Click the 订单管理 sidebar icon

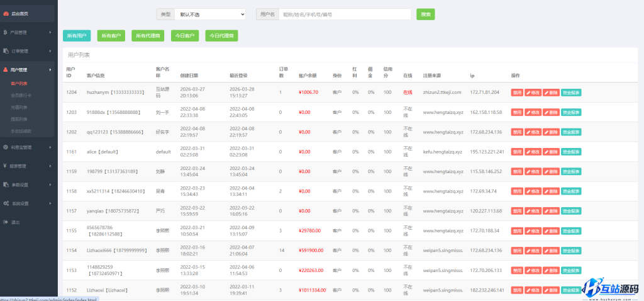click(x=6, y=51)
